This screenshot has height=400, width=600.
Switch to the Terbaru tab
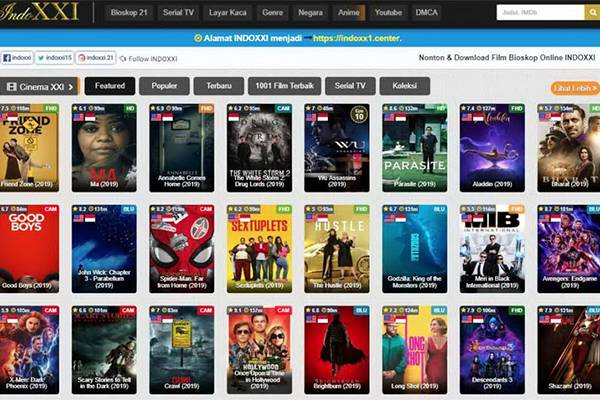coord(219,86)
